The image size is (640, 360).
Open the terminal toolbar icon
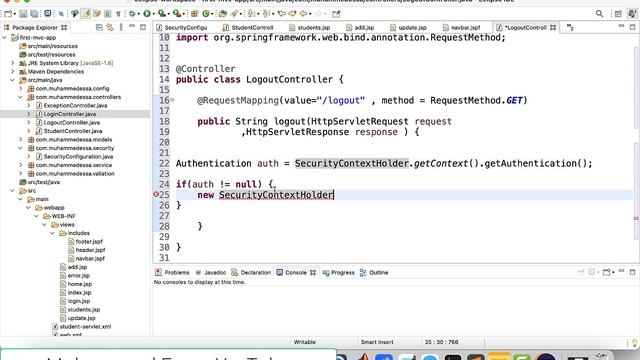(x=48, y=13)
